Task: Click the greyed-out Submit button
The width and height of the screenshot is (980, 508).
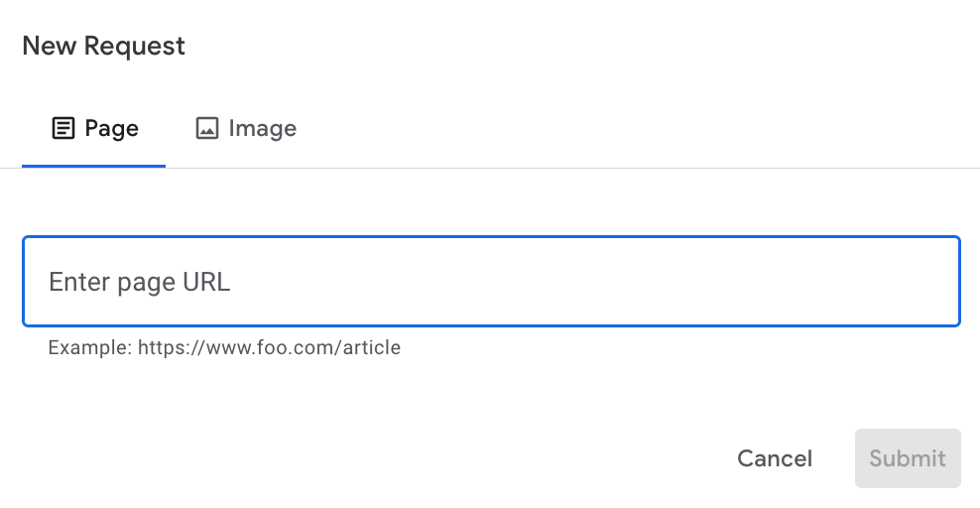Action: [907, 458]
